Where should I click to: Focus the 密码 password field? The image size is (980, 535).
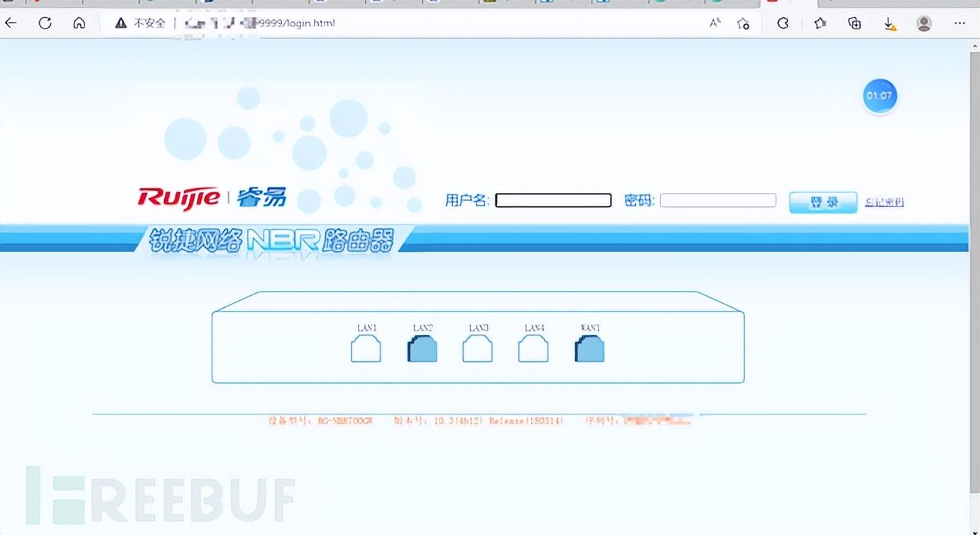tap(718, 200)
